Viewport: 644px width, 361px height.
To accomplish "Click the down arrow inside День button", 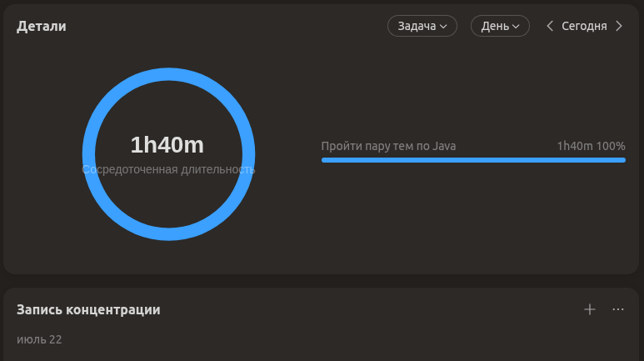I will [516, 27].
